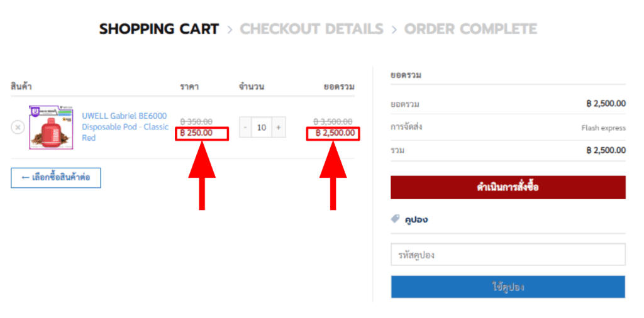
Task: Click the เลือกซื้อสินค้าต่อ continue shopping button
Action: pyautogui.click(x=55, y=178)
